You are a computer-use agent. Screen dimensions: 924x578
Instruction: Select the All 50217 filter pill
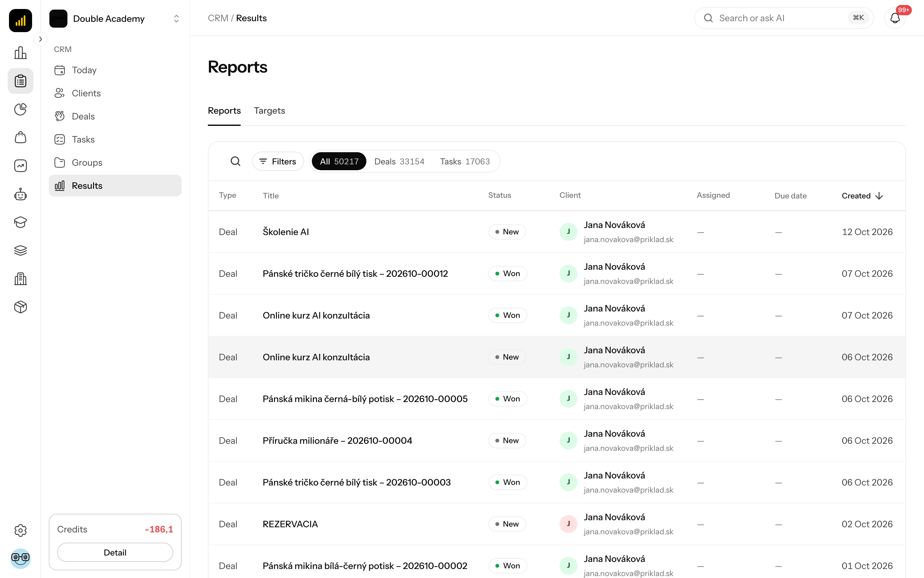point(339,161)
